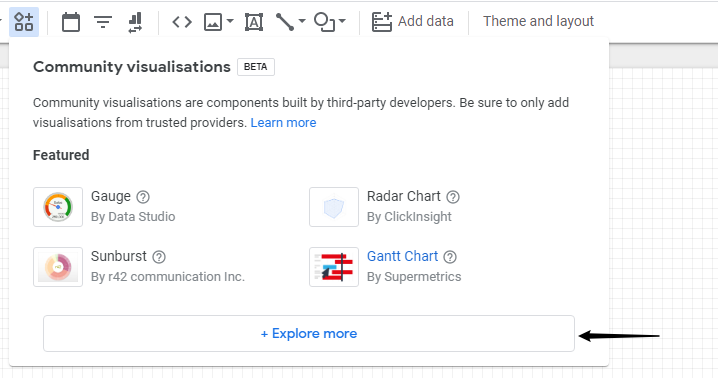This screenshot has width=718, height=378.
Task: Insert a URL embed element
Action: pyautogui.click(x=182, y=22)
